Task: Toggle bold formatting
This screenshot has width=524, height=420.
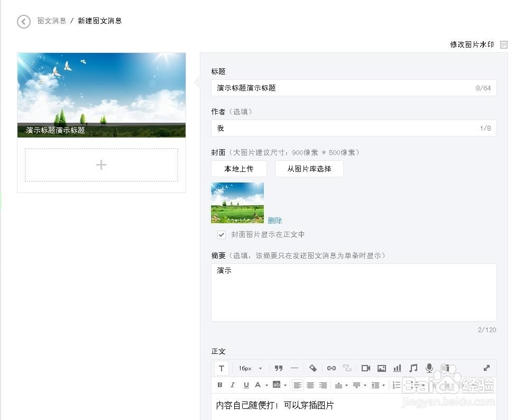Action: pos(219,385)
